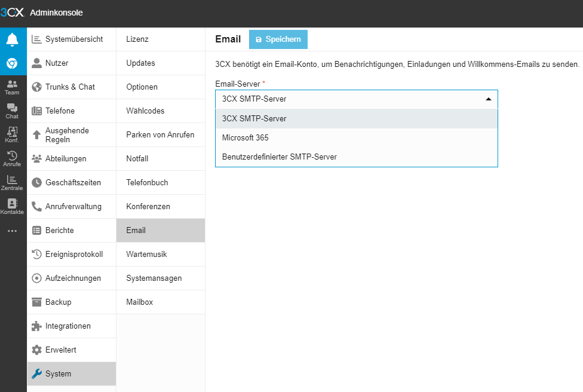The height and width of the screenshot is (392, 583).
Task: Click the 3CX logo
Action: tap(13, 13)
